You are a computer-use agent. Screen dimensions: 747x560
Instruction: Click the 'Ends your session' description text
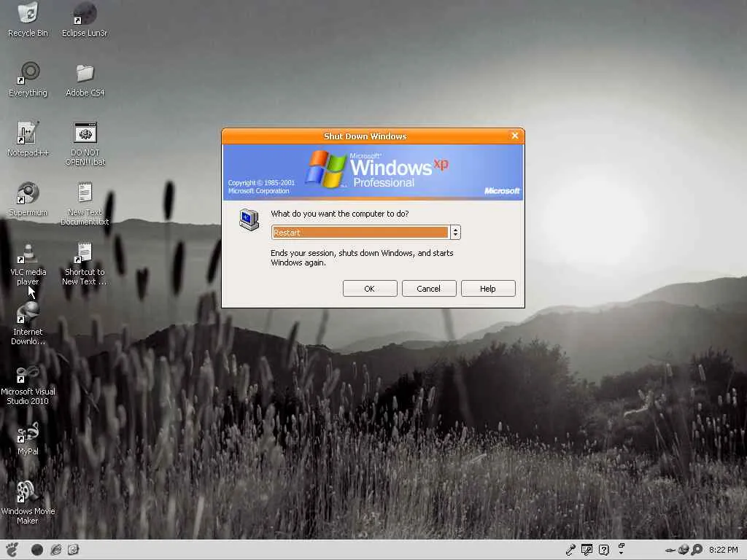click(362, 257)
